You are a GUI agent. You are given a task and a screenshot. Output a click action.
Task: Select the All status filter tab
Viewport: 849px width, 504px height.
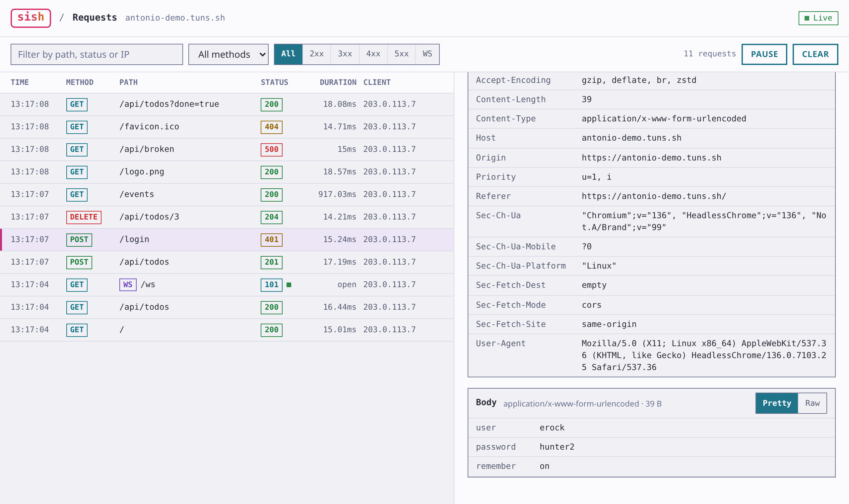(x=288, y=54)
